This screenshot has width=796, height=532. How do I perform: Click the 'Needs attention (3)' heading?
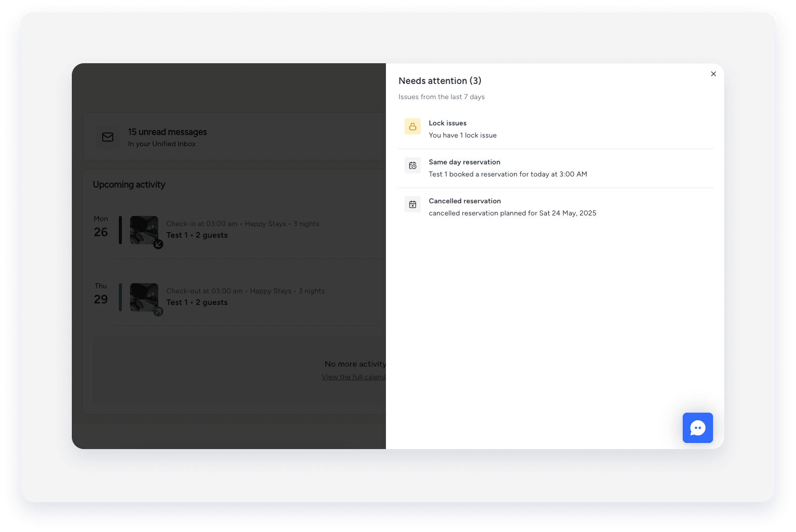pos(440,81)
